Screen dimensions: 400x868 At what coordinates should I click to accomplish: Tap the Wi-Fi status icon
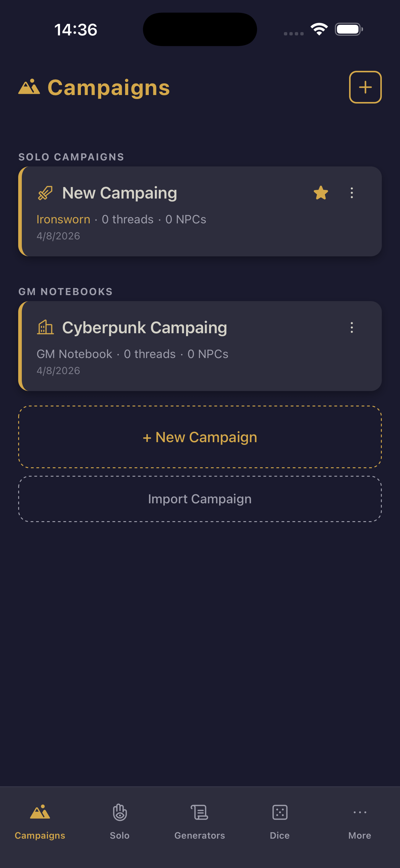[319, 29]
